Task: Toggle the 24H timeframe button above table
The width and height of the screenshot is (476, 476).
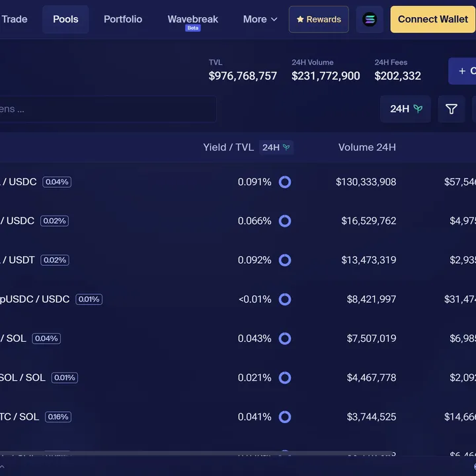Action: [x=405, y=109]
